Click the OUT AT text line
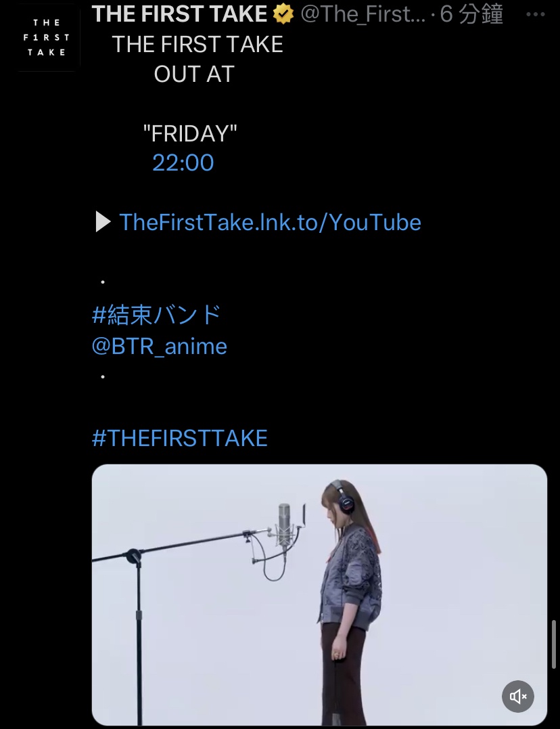This screenshot has width=560, height=729. [x=194, y=74]
